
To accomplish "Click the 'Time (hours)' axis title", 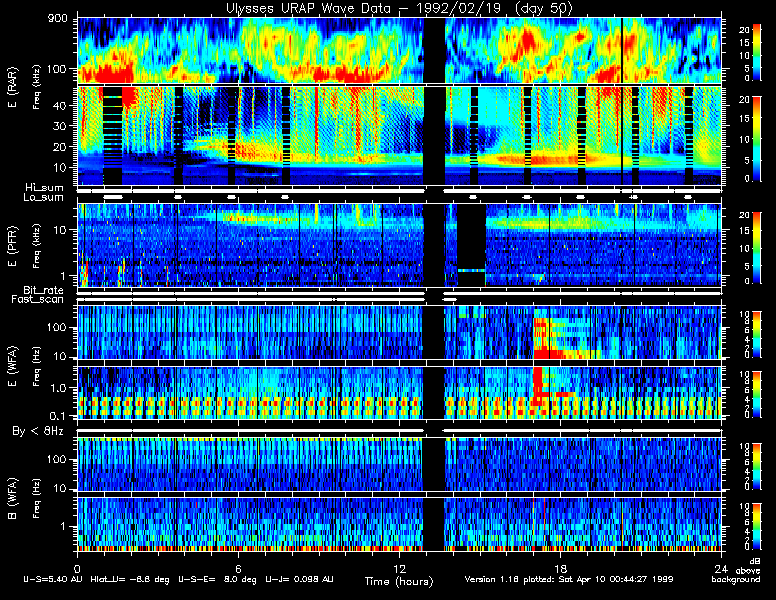I will coord(399,581).
